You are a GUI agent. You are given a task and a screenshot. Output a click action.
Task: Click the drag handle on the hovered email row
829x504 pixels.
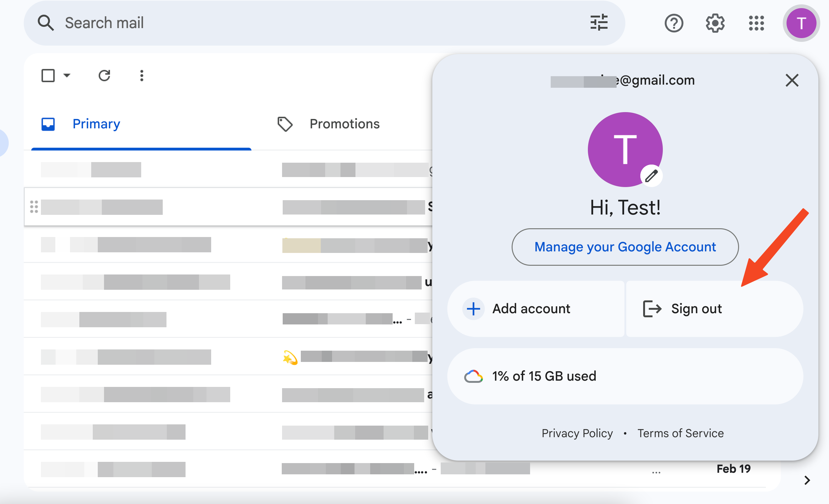[34, 207]
